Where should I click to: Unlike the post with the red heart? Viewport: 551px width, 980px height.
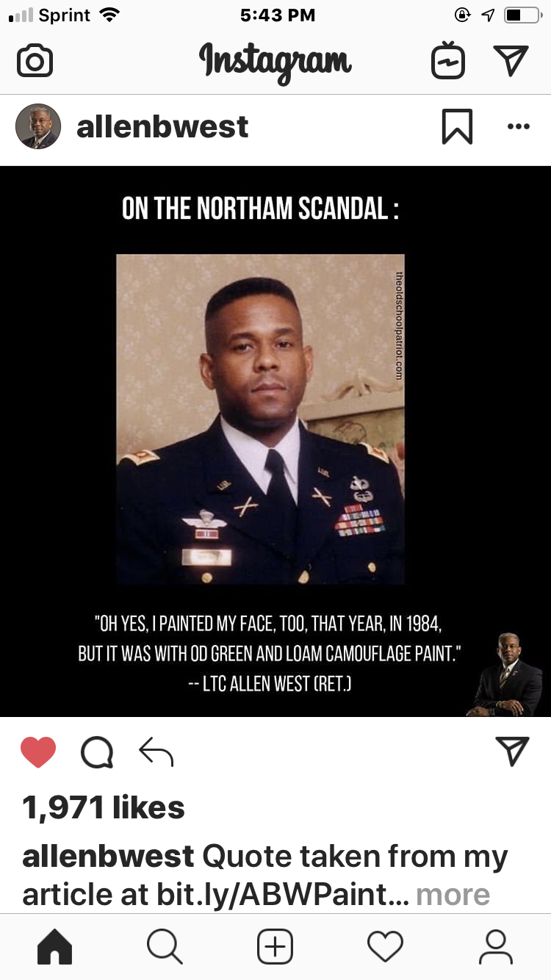(38, 752)
